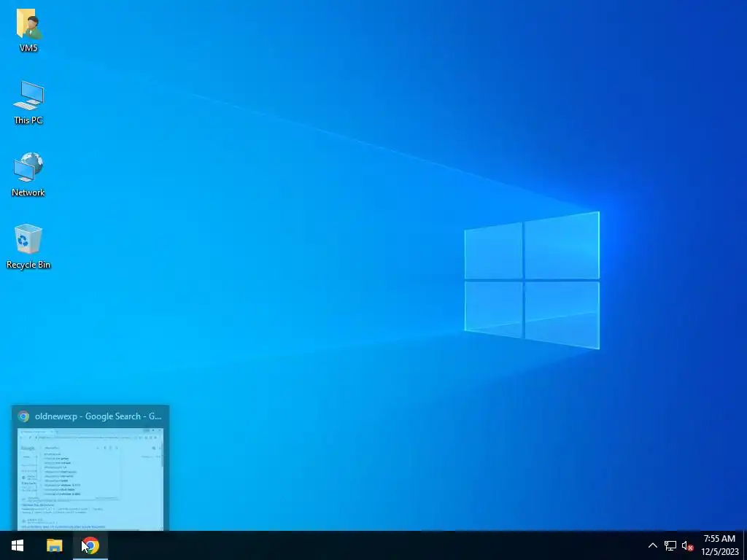Show hidden system tray icons
This screenshot has height=560, width=747.
pos(653,545)
